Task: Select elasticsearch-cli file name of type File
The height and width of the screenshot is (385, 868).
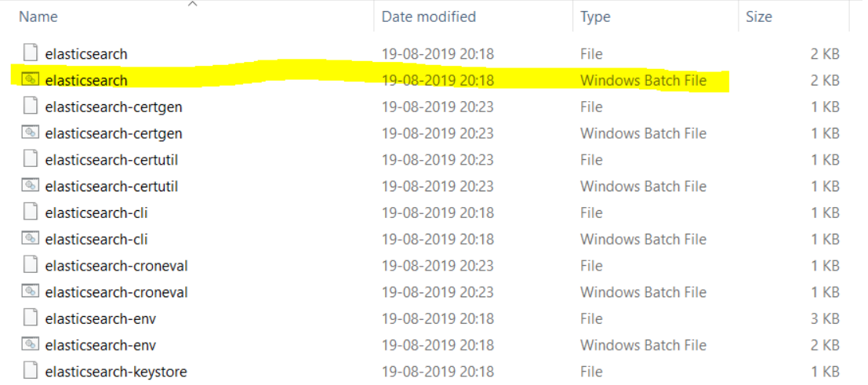Action: click(96, 212)
